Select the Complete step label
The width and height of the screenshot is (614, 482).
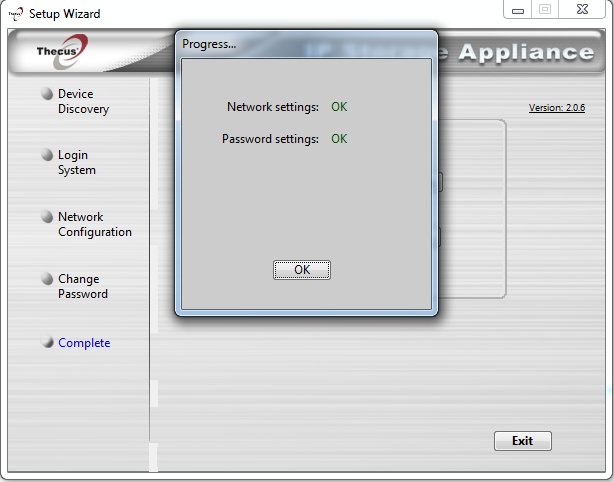(84, 343)
